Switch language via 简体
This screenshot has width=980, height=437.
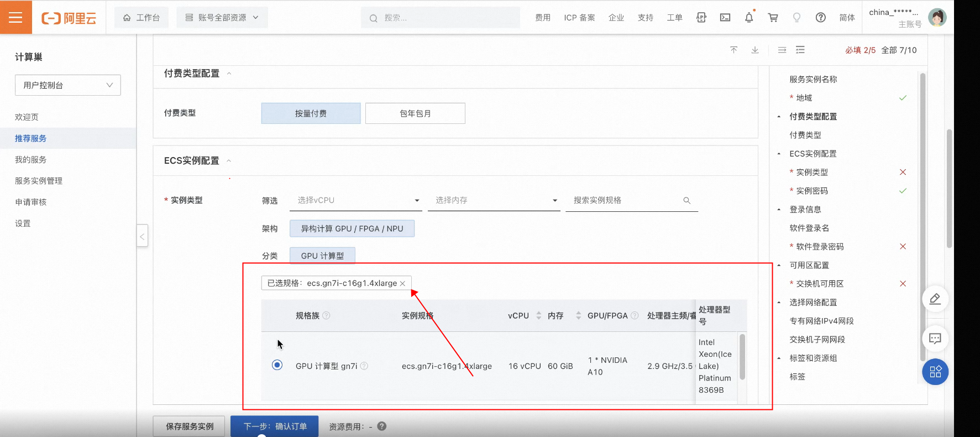point(847,18)
